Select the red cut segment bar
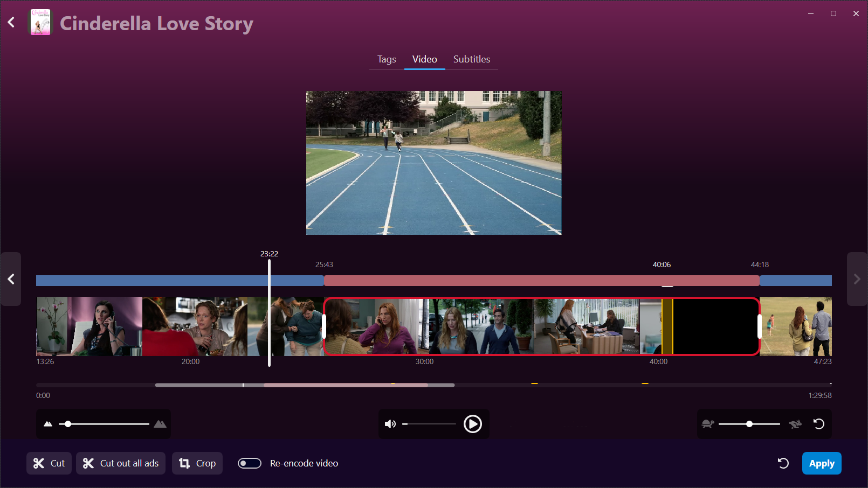The image size is (868, 488). point(542,281)
